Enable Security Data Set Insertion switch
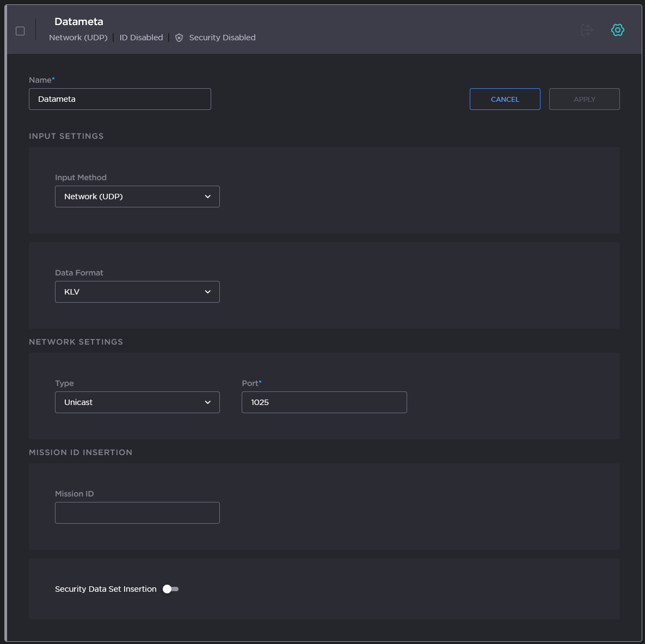This screenshot has width=645, height=644. (x=170, y=589)
